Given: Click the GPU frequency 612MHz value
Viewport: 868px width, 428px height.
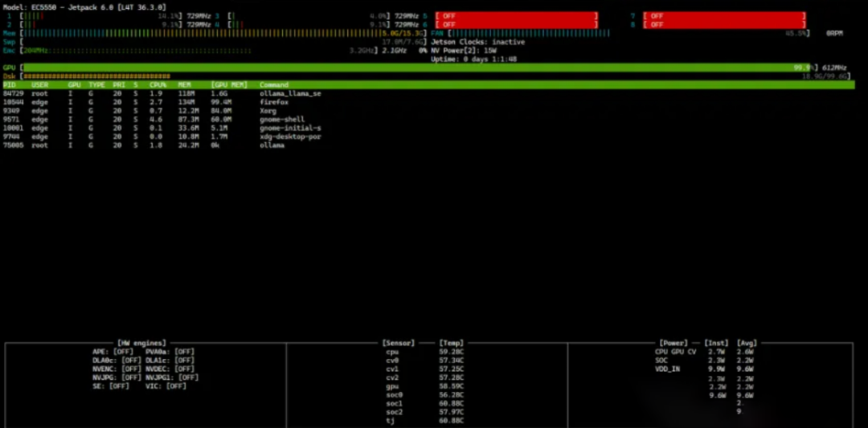Looking at the screenshot, I should [x=834, y=67].
